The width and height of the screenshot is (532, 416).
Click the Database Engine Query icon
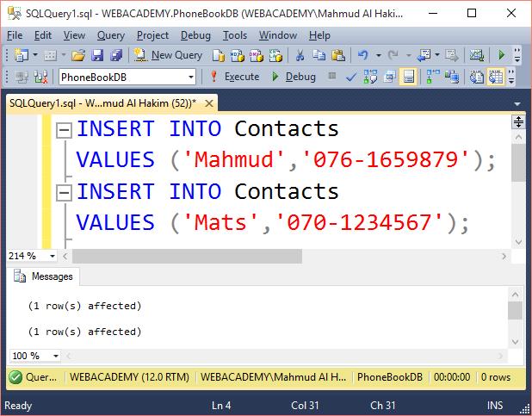click(219, 55)
